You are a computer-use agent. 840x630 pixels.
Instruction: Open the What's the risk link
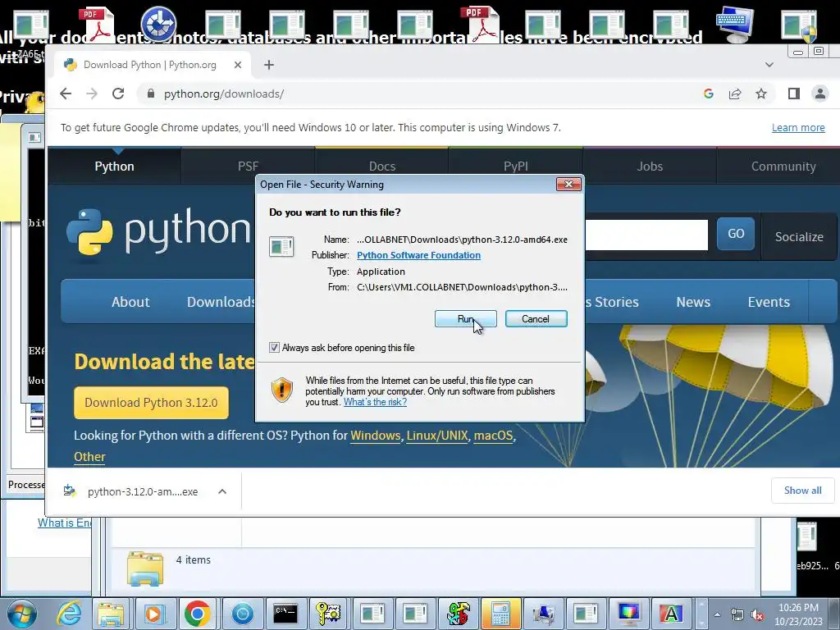pyautogui.click(x=375, y=402)
